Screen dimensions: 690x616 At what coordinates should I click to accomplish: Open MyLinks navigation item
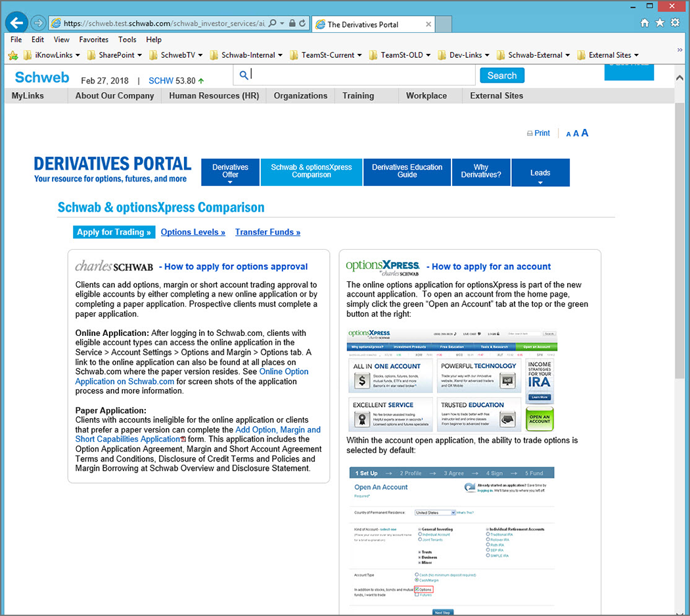tap(28, 95)
